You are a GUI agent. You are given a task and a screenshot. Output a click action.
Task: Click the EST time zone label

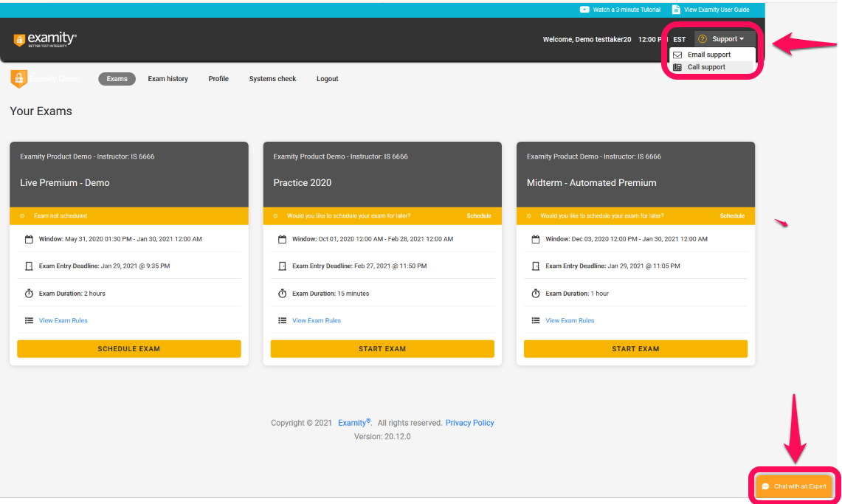coord(680,40)
